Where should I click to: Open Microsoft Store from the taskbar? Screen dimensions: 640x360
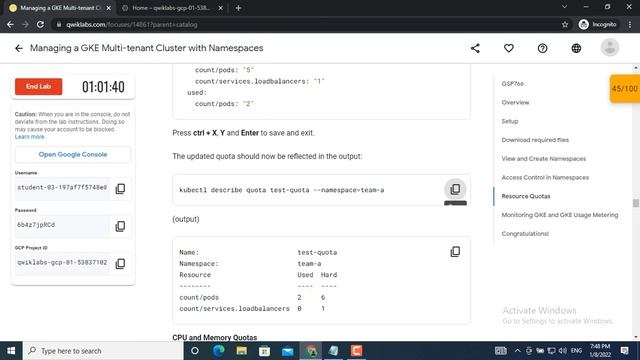[264, 351]
